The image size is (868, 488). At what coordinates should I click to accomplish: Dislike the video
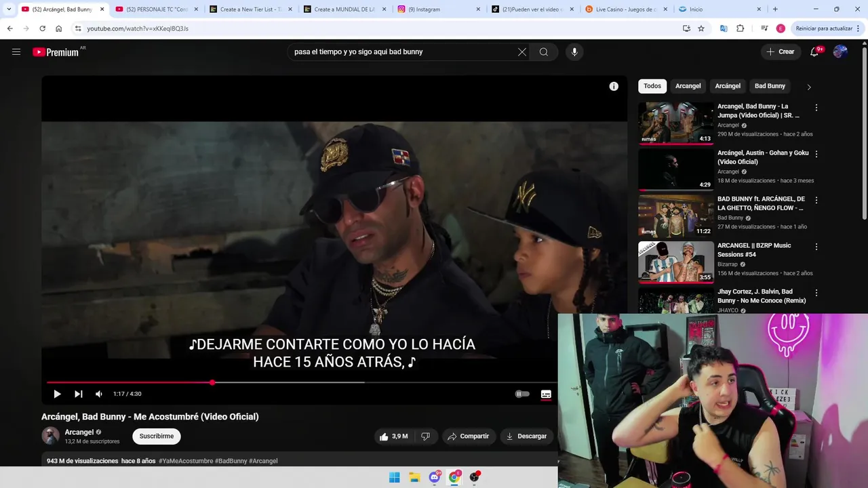point(425,436)
